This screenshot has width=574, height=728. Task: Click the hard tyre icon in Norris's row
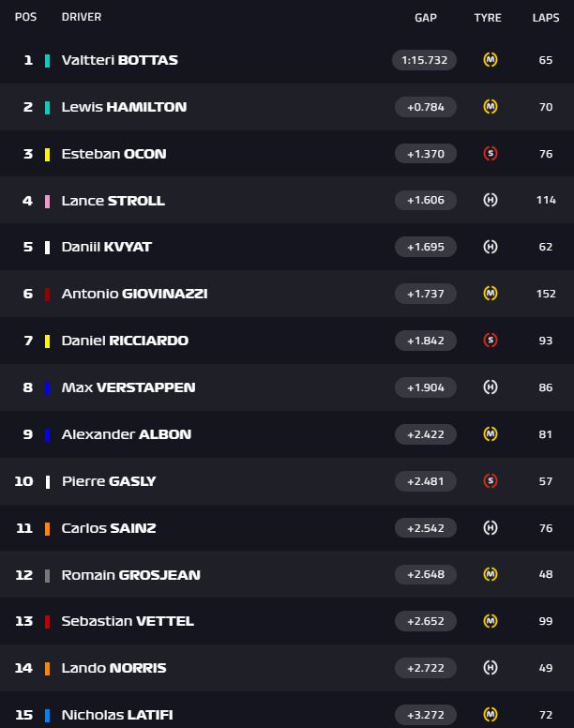(x=490, y=668)
